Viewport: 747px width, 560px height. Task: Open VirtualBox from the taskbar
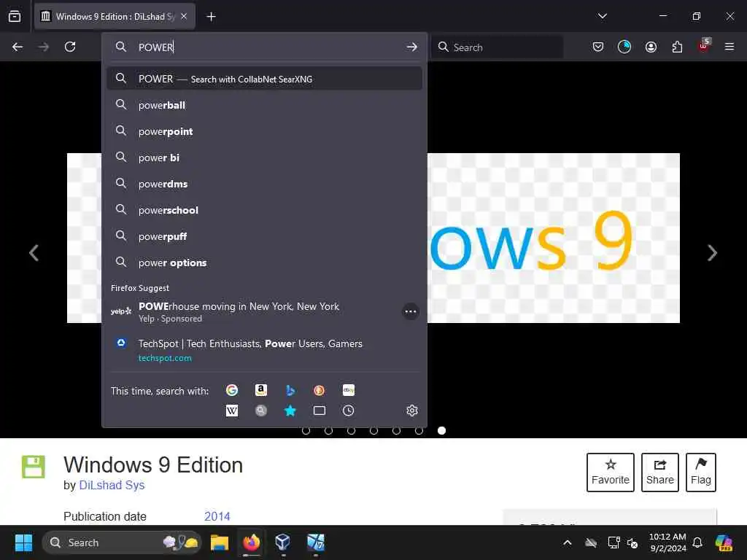click(x=283, y=542)
